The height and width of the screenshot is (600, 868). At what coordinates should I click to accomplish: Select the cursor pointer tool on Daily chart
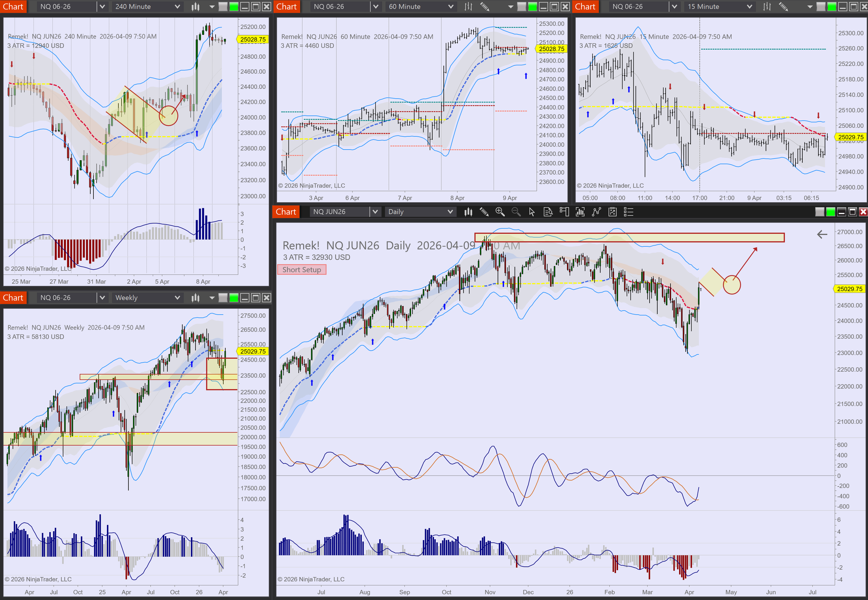[532, 212]
